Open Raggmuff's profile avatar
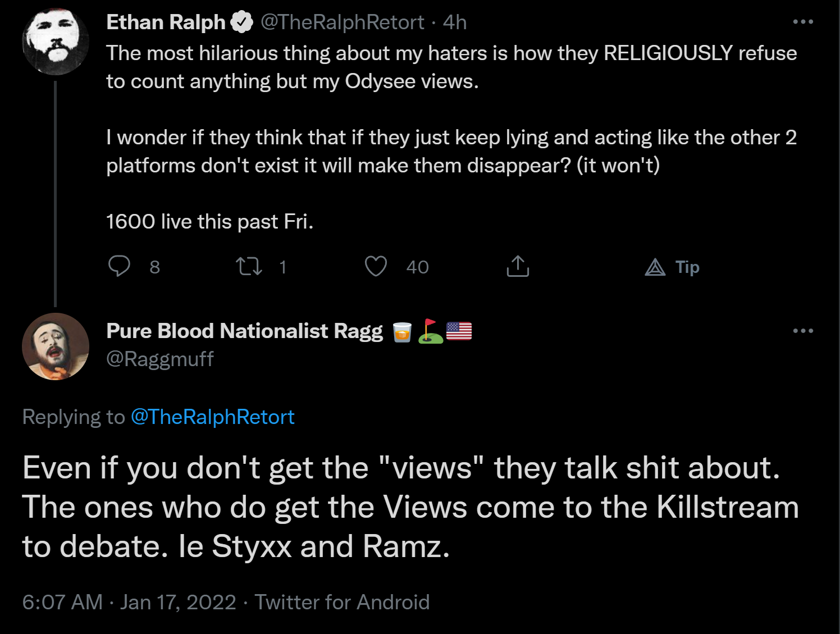This screenshot has width=840, height=634. pyautogui.click(x=56, y=346)
